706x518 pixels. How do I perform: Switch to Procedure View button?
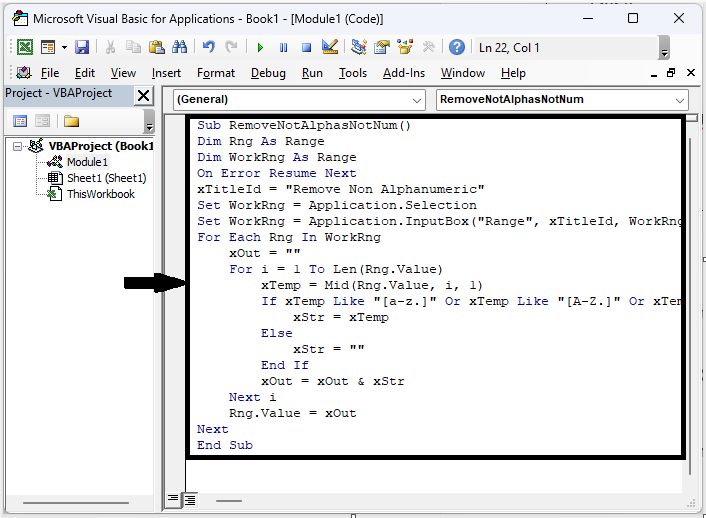173,499
